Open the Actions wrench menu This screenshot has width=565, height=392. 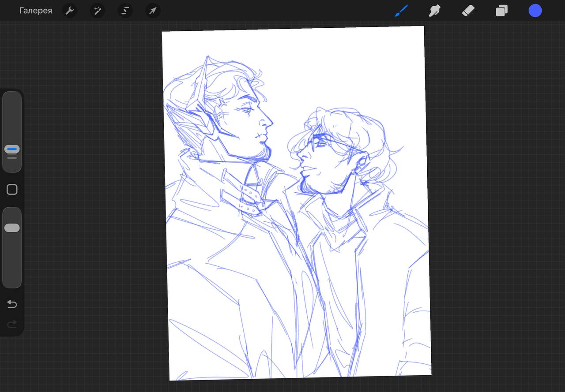coord(70,11)
